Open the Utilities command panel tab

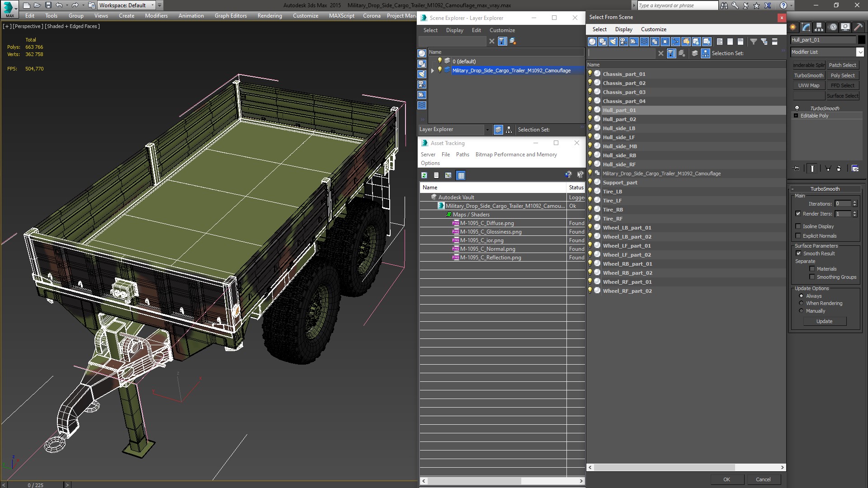tap(858, 27)
